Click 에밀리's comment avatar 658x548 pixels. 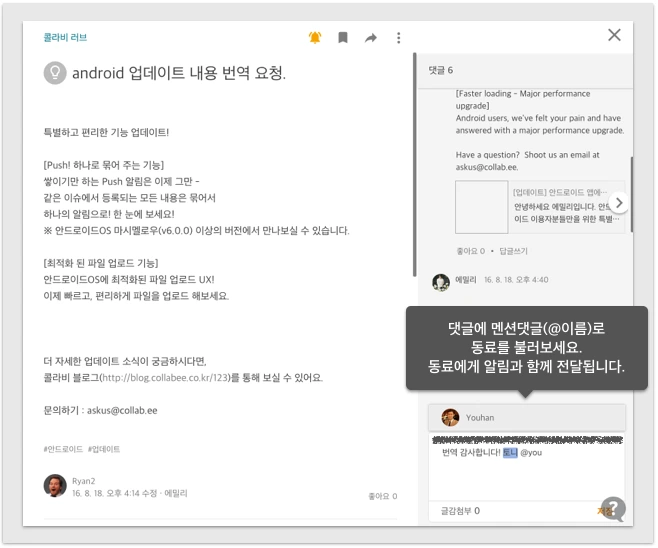(x=441, y=282)
